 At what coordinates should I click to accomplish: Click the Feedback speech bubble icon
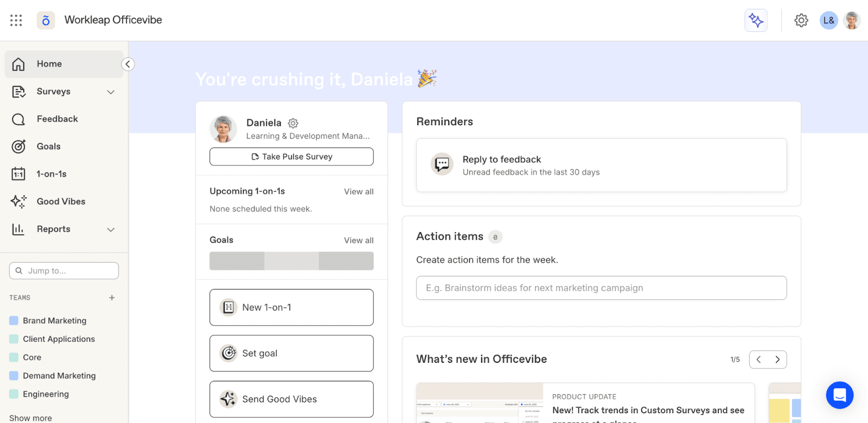pyautogui.click(x=18, y=119)
